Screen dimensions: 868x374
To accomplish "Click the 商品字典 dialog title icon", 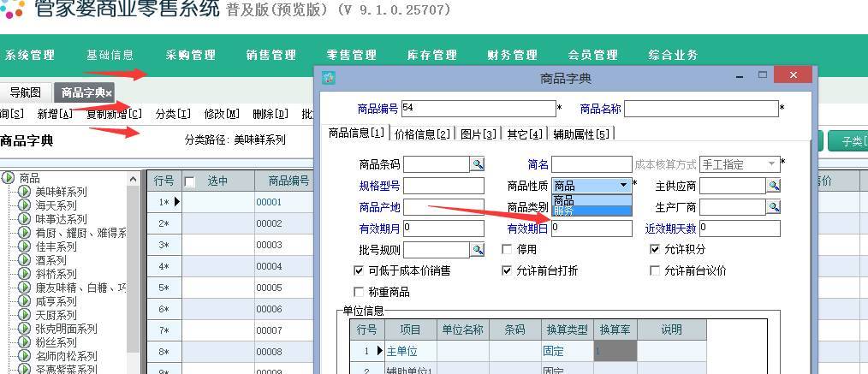I will point(330,78).
